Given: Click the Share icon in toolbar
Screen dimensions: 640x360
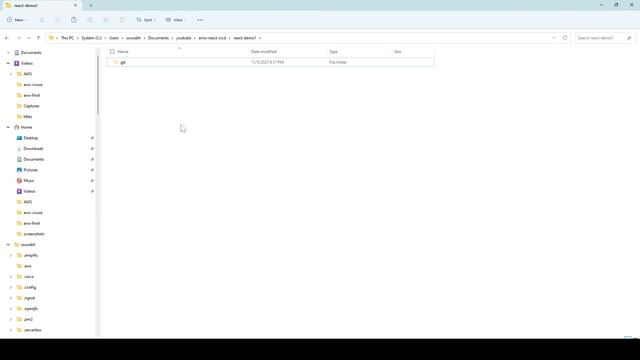Looking at the screenshot, I should pyautogui.click(x=106, y=20).
